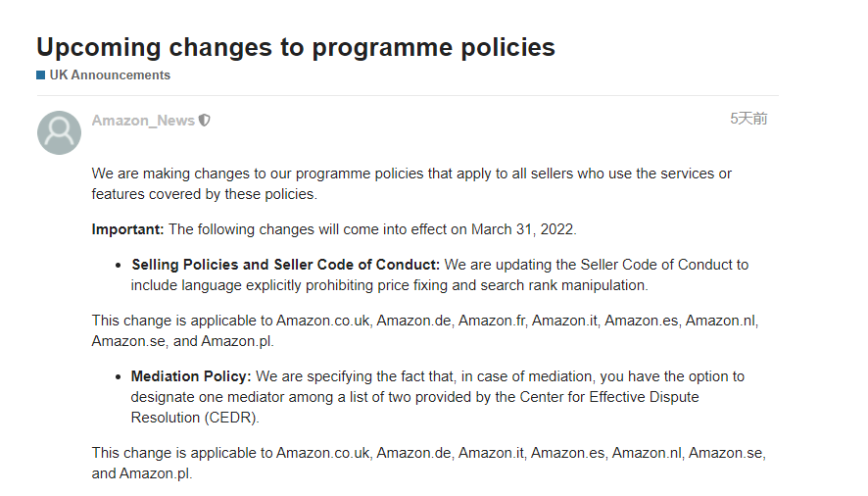Click the Amazon_News profile avatar

59,132
